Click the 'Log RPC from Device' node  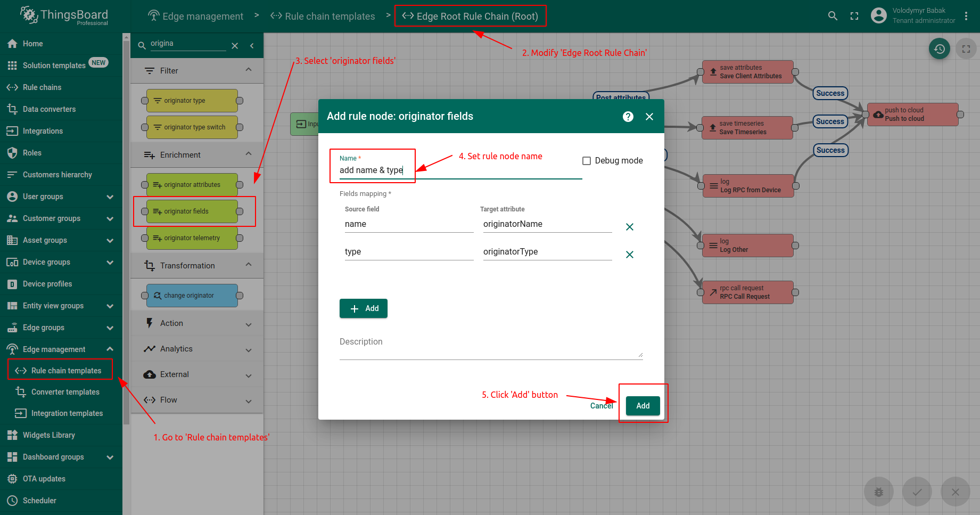748,186
